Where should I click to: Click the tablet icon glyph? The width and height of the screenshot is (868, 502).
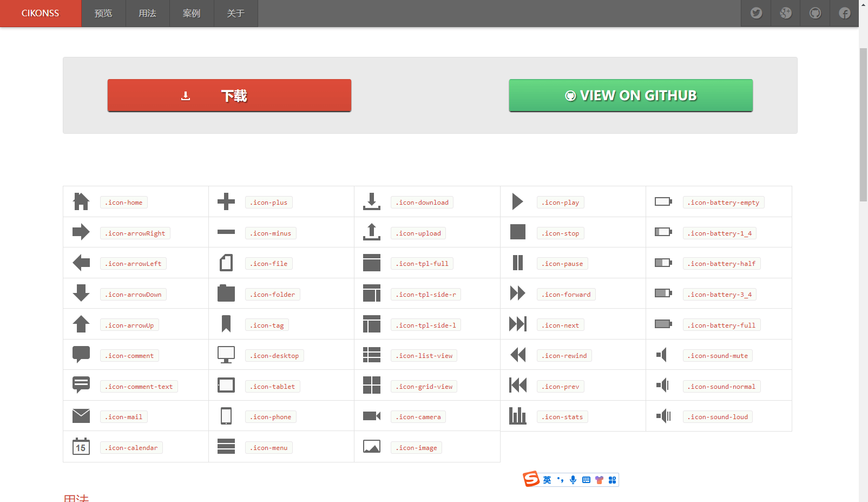(x=226, y=386)
